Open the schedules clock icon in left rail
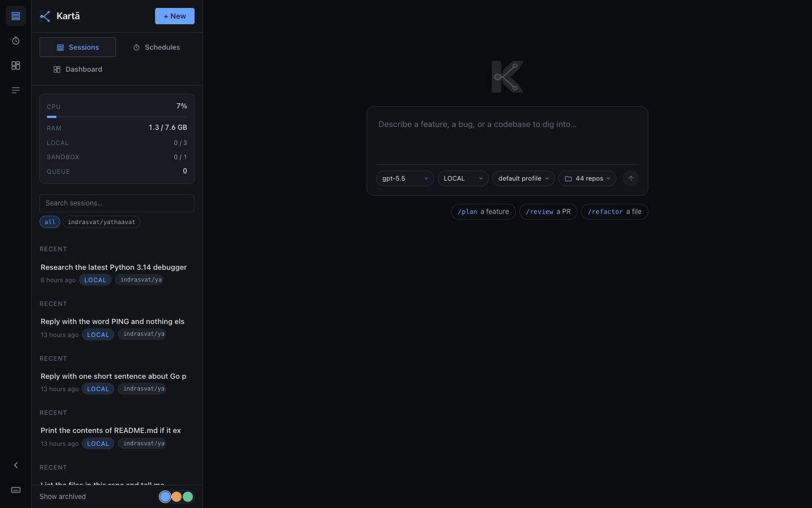Image resolution: width=812 pixels, height=508 pixels. [16, 41]
